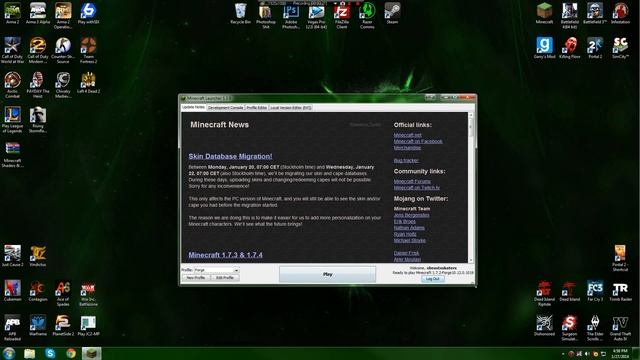Click the system tray clock
This screenshot has height=360, width=640.
pos(620,353)
